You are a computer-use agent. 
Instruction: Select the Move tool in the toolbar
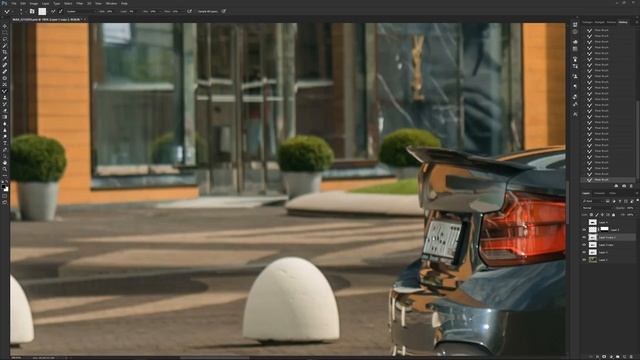[4, 26]
